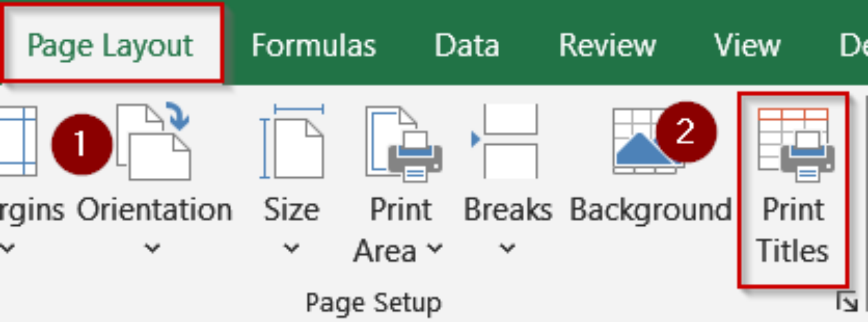Expand the Breaks dropdown arrow
Screen dimensions: 868x322
pyautogui.click(x=507, y=248)
